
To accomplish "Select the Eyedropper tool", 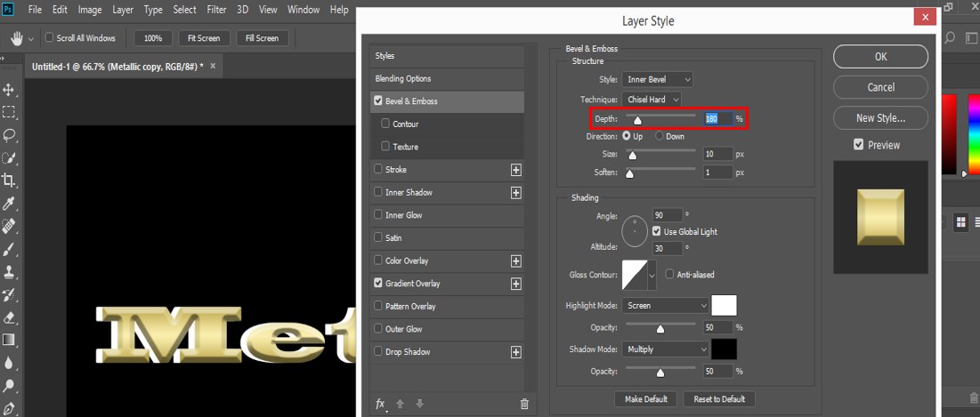I will [9, 204].
